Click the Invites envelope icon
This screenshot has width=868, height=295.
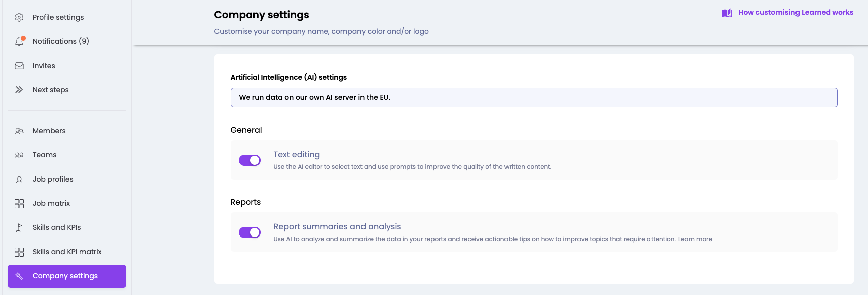pyautogui.click(x=19, y=66)
